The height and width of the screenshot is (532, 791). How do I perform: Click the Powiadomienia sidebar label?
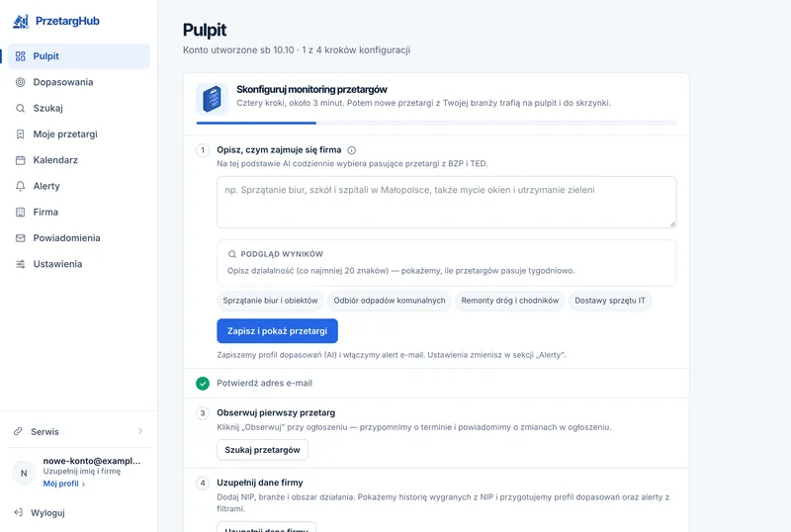(66, 238)
